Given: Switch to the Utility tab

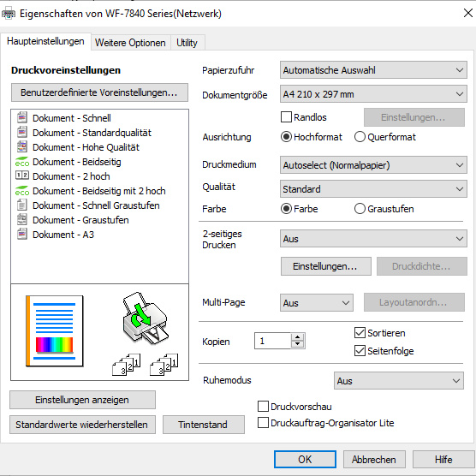Looking at the screenshot, I should (187, 43).
